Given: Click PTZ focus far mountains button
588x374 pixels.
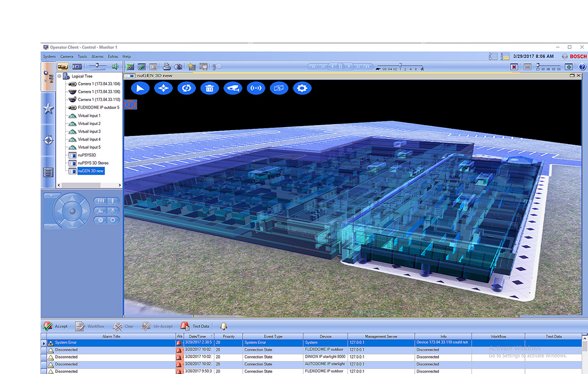Looking at the screenshot, I should 100,211.
